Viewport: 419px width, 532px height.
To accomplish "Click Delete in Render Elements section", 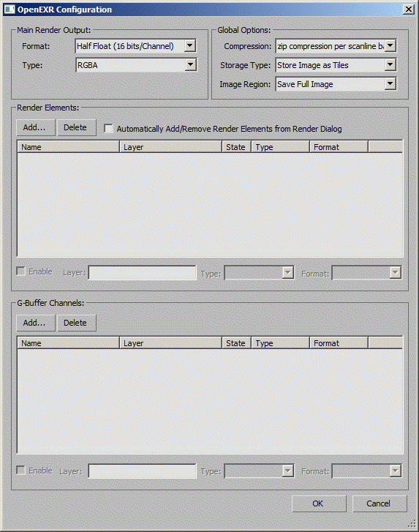I will pyautogui.click(x=77, y=127).
